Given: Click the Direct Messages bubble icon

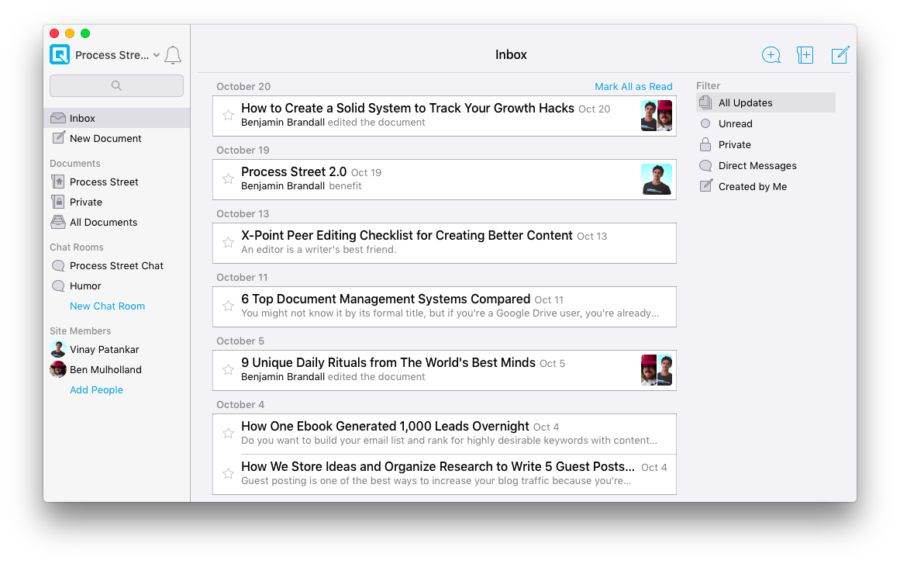Looking at the screenshot, I should click(x=705, y=166).
